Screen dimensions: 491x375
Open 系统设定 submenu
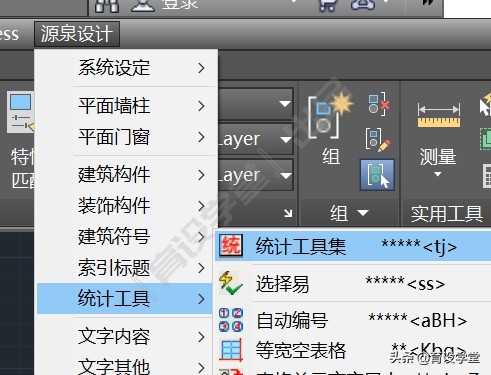click(x=126, y=68)
